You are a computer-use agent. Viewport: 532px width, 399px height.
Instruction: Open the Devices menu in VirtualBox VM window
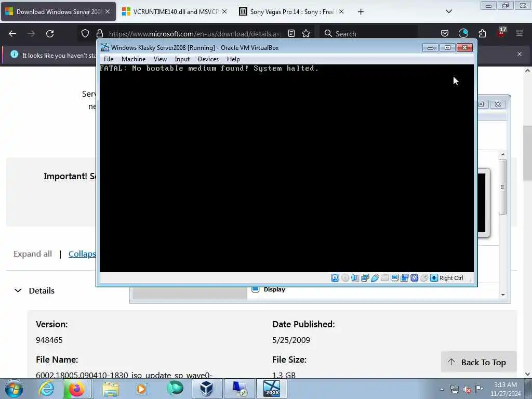[208, 59]
